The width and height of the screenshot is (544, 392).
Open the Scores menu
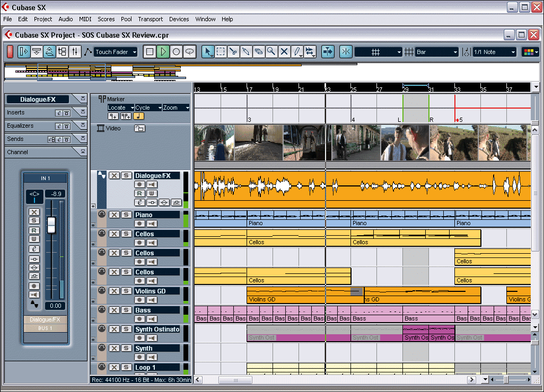click(x=106, y=19)
